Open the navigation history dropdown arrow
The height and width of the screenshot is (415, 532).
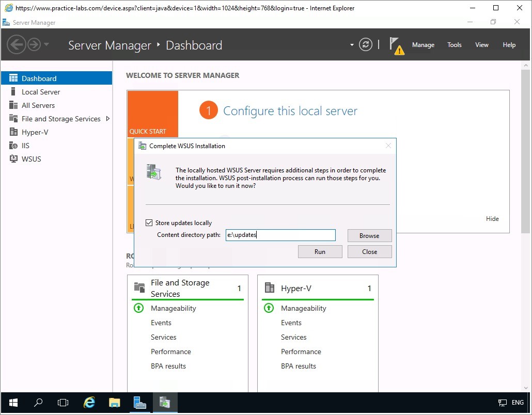46,45
